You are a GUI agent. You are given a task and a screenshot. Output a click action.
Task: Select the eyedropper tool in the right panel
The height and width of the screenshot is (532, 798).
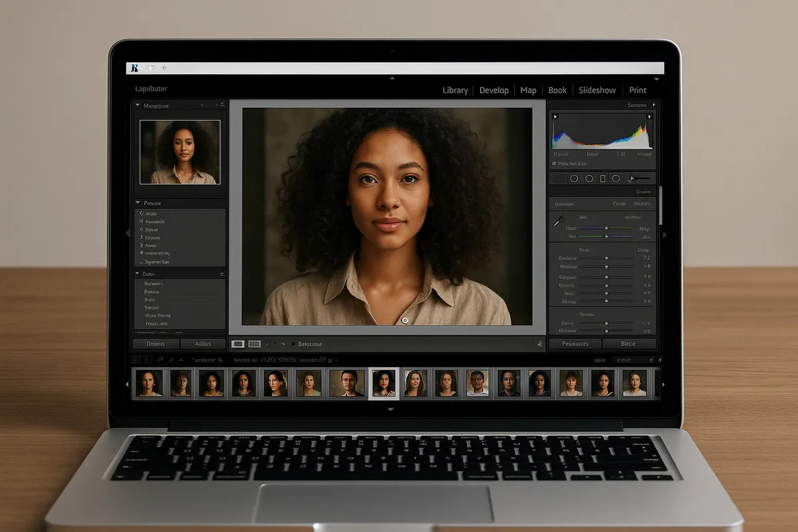(x=559, y=221)
